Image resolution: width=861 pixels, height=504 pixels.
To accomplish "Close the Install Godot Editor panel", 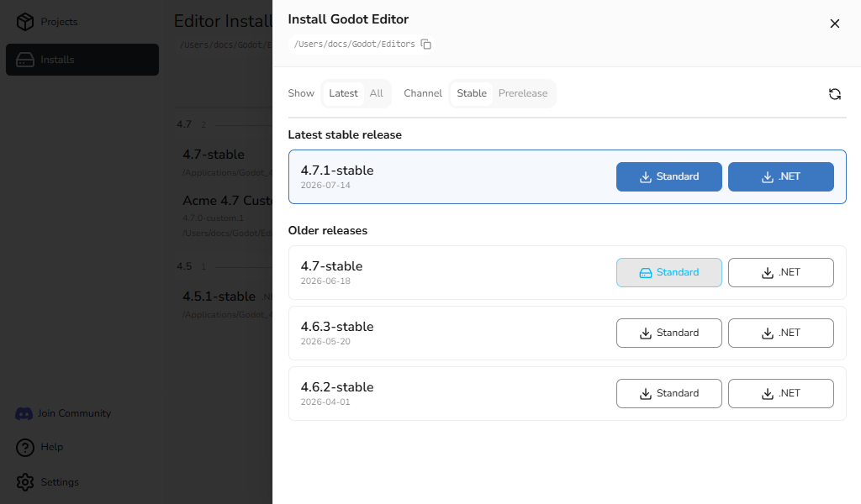I will [835, 24].
